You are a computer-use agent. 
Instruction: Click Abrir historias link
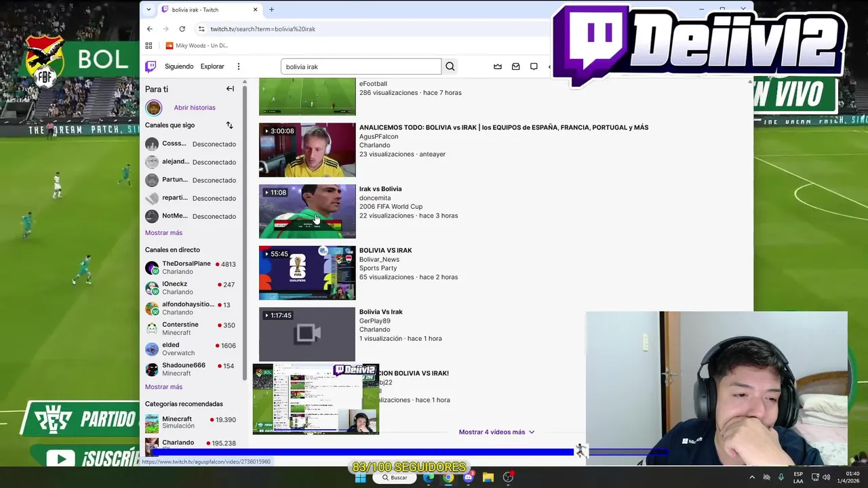pyautogui.click(x=195, y=108)
